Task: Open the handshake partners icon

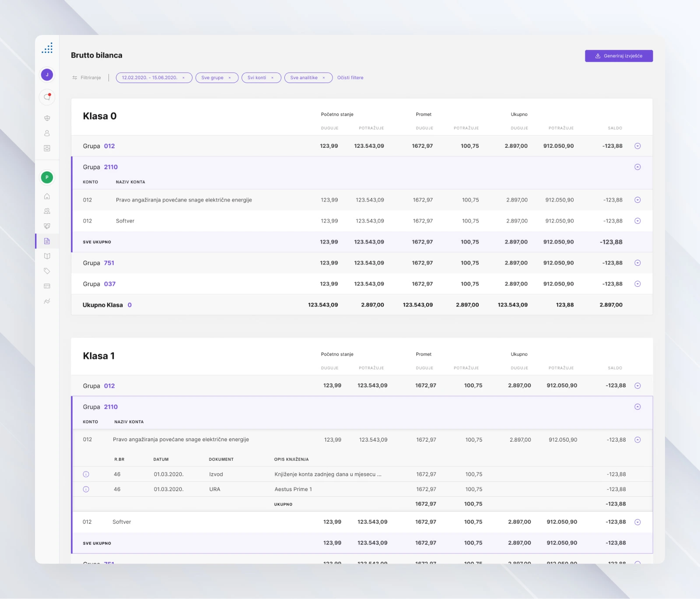Action: (47, 226)
